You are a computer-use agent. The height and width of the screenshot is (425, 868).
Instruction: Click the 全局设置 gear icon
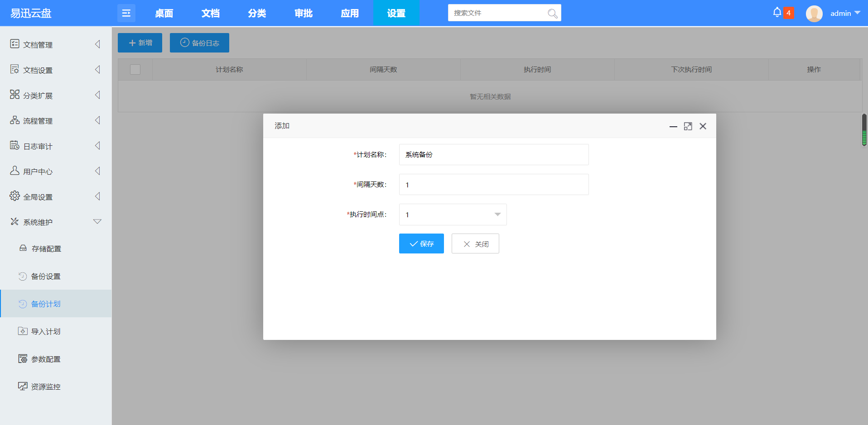pos(14,196)
